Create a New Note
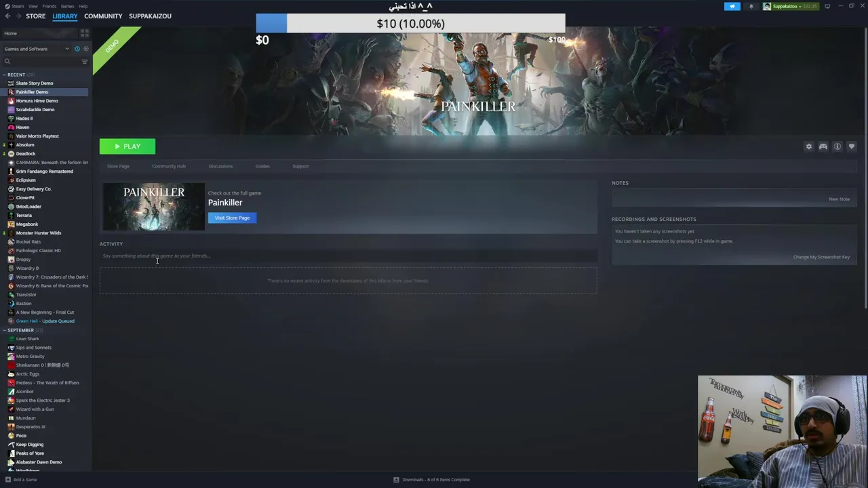The image size is (868, 488). tap(839, 199)
